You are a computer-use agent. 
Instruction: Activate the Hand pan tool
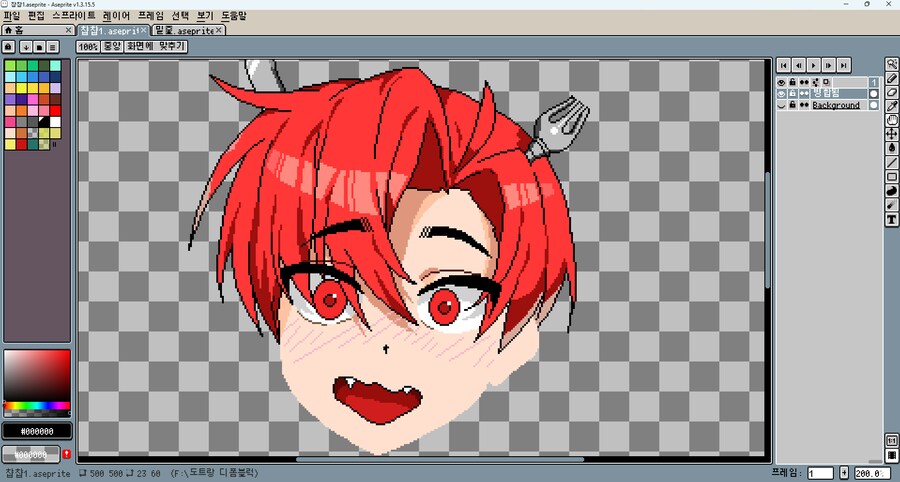click(x=892, y=119)
